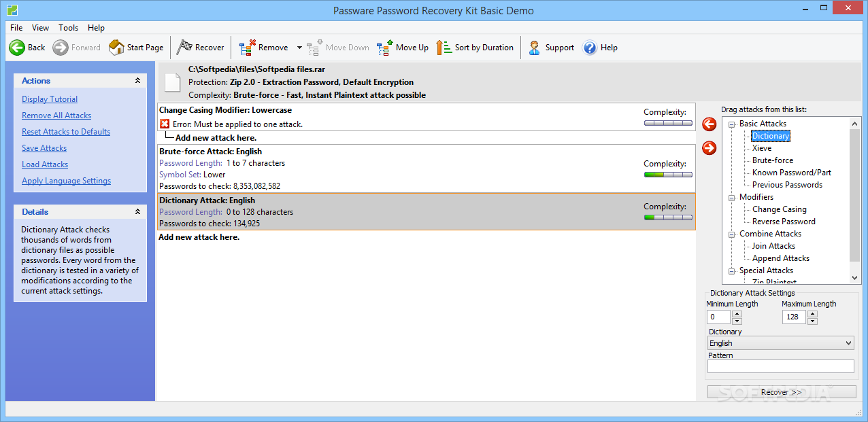Select Xieve in the attacks tree
The height and width of the screenshot is (422, 868).
tap(762, 148)
